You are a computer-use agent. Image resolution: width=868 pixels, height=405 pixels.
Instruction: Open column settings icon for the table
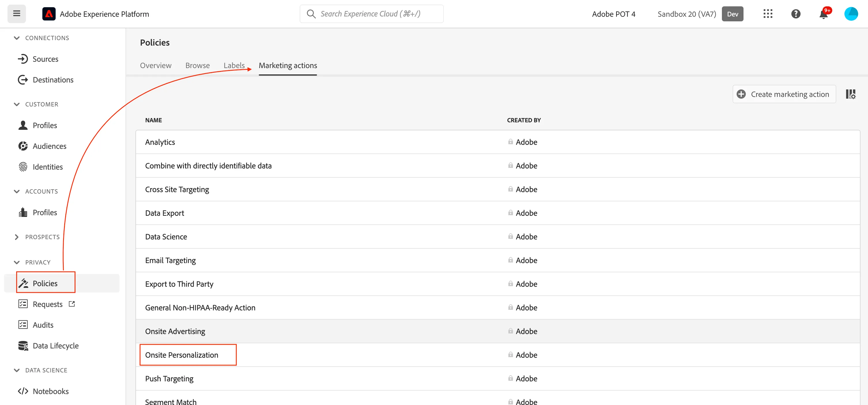pos(850,94)
